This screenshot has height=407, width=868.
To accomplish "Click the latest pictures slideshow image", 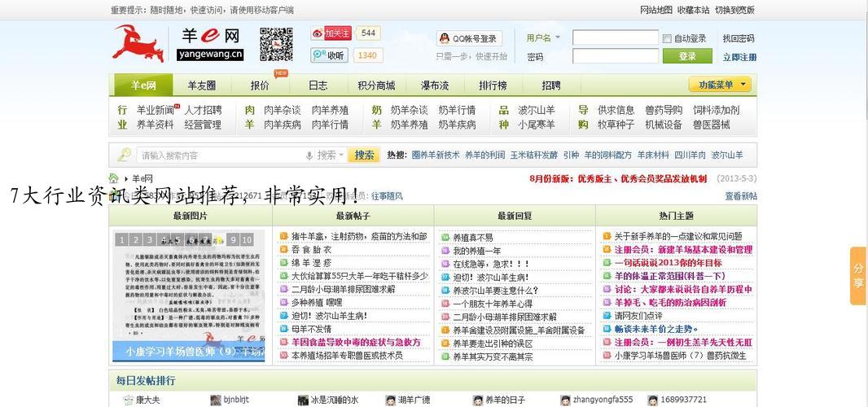I will click(189, 296).
